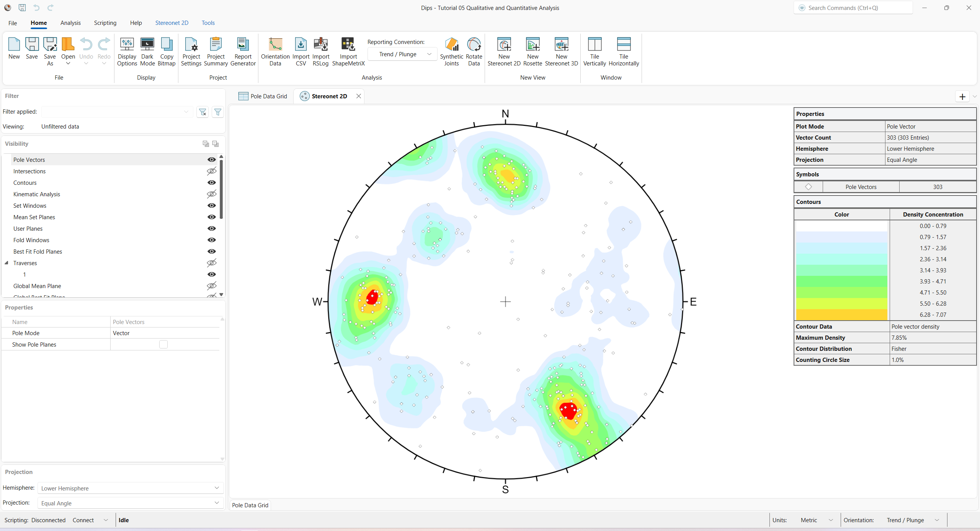Hide the Pole Vectors layer
This screenshot has height=531, width=980.
point(211,160)
